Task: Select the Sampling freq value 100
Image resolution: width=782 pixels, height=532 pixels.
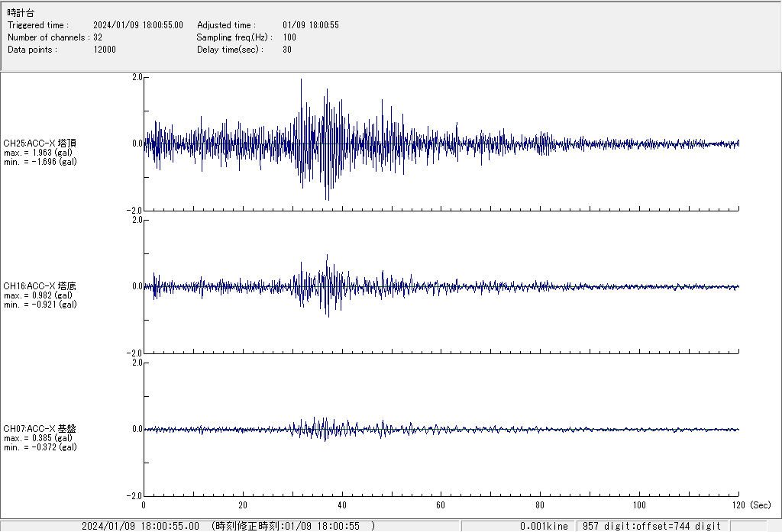Action: click(x=289, y=37)
